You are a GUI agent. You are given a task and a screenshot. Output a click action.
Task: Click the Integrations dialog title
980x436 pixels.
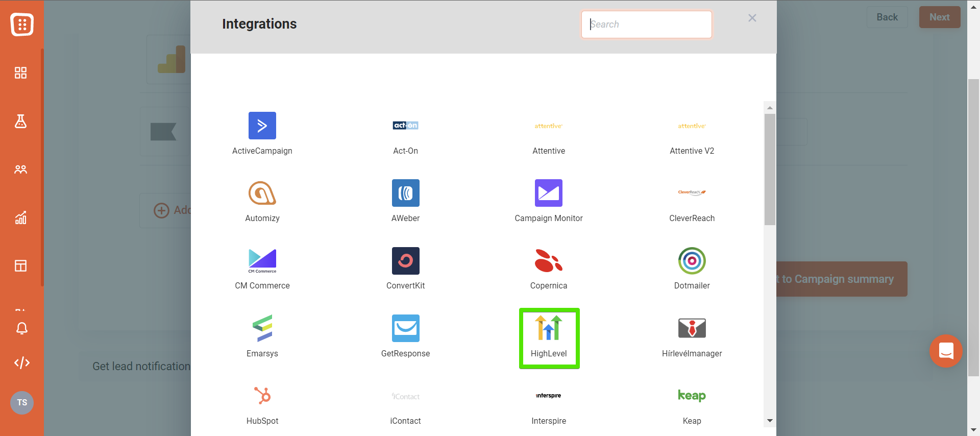click(x=259, y=24)
